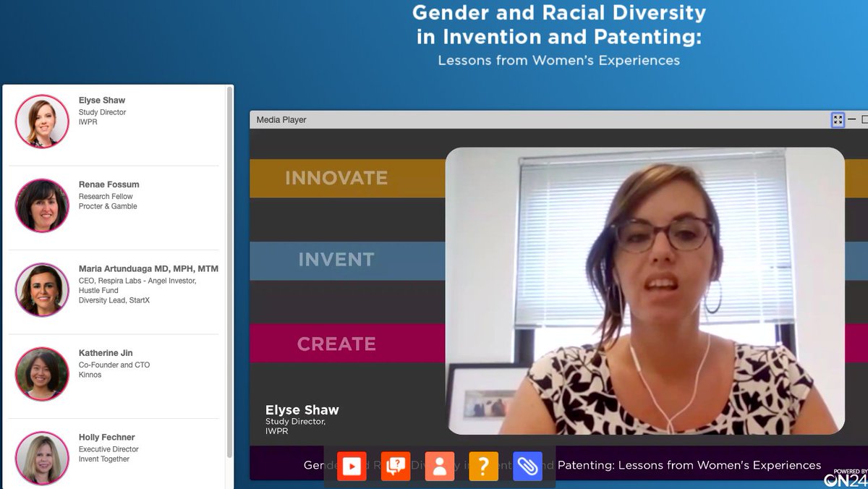This screenshot has height=489, width=868.
Task: Click the 'Procter & Gamble' text
Action: click(x=108, y=206)
